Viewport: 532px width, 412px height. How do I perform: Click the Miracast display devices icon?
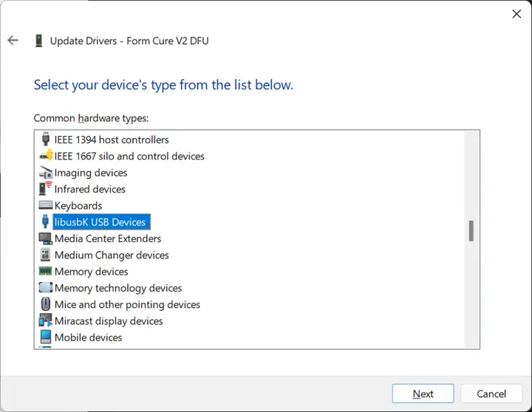pos(46,320)
